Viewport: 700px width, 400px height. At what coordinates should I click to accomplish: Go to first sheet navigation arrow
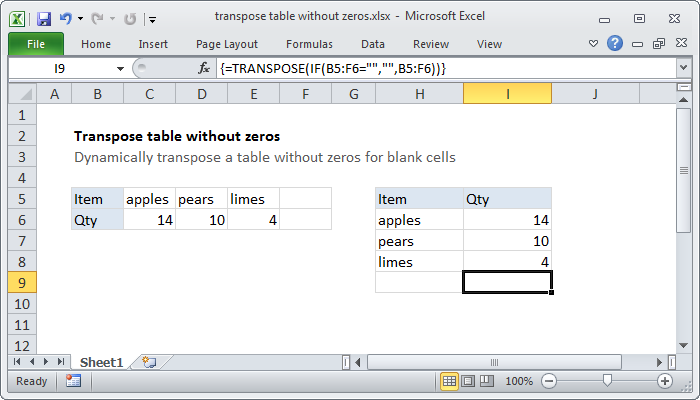[17, 362]
